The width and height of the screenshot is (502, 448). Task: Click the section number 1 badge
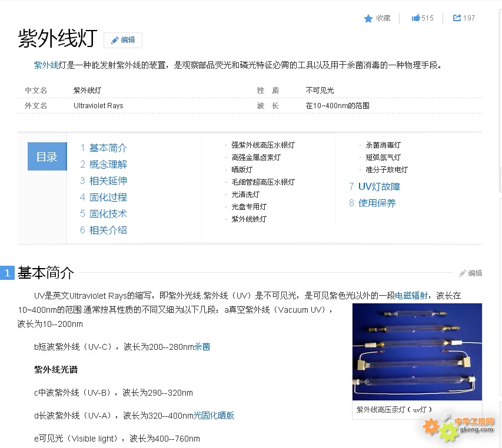tap(8, 273)
